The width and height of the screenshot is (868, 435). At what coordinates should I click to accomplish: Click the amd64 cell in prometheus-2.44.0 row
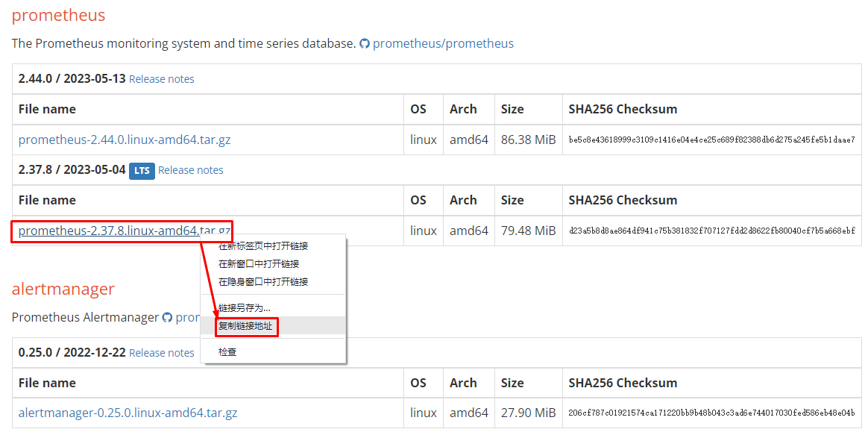[x=469, y=140]
